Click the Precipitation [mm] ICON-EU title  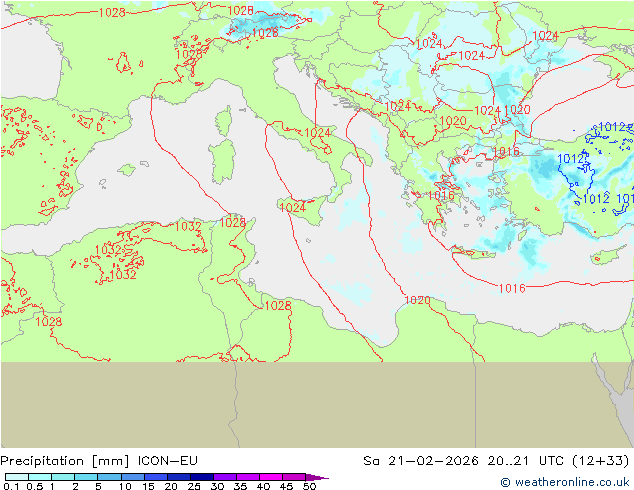click(100, 461)
